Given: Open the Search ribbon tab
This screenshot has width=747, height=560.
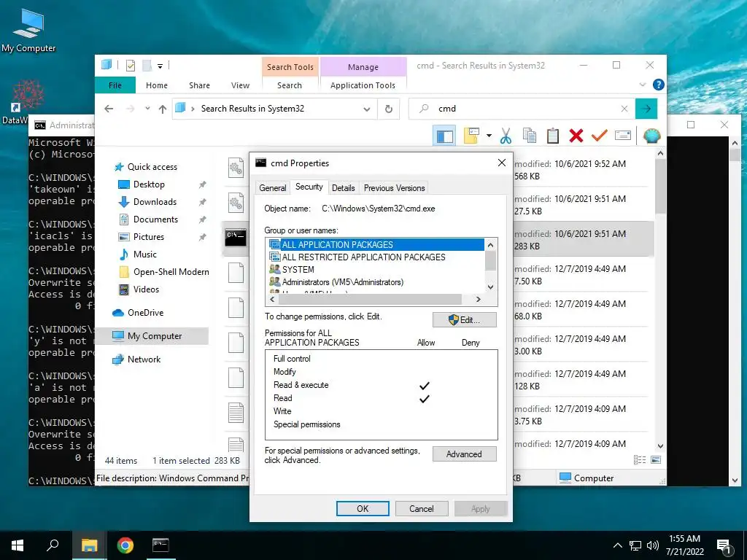Looking at the screenshot, I should click(290, 85).
